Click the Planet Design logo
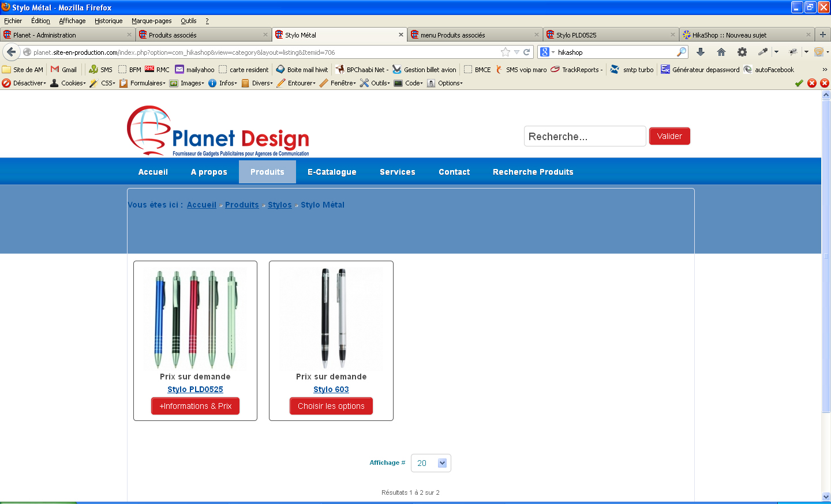831x504 pixels. (218, 131)
